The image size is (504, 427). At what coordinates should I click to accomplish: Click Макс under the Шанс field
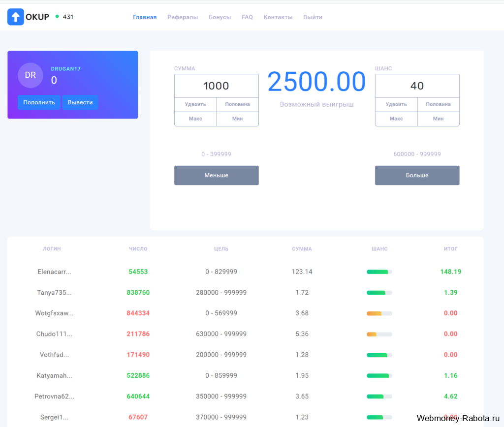(396, 119)
